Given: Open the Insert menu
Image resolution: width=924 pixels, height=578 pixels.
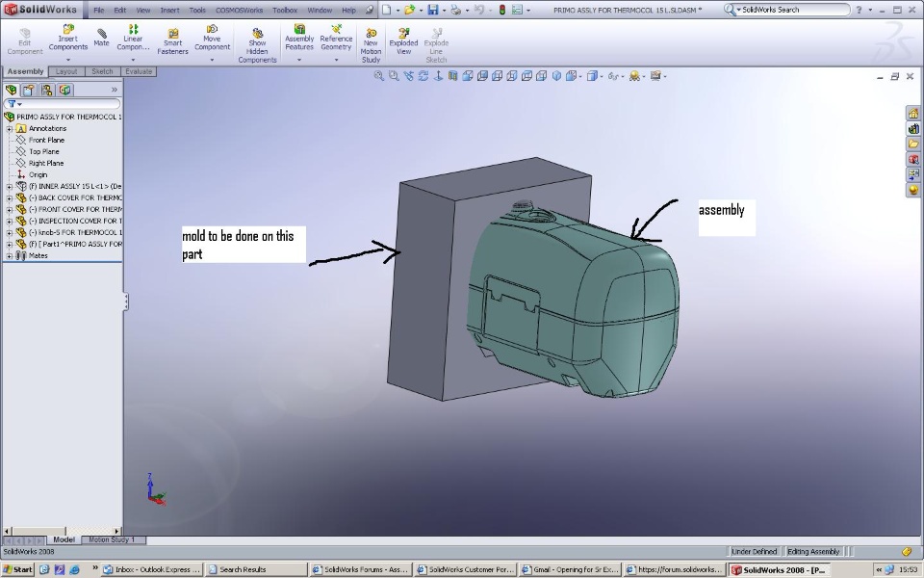Looking at the screenshot, I should (x=169, y=10).
